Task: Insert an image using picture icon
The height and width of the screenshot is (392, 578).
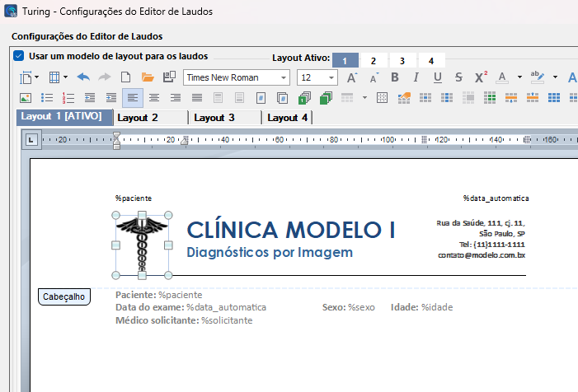Action: (x=25, y=98)
